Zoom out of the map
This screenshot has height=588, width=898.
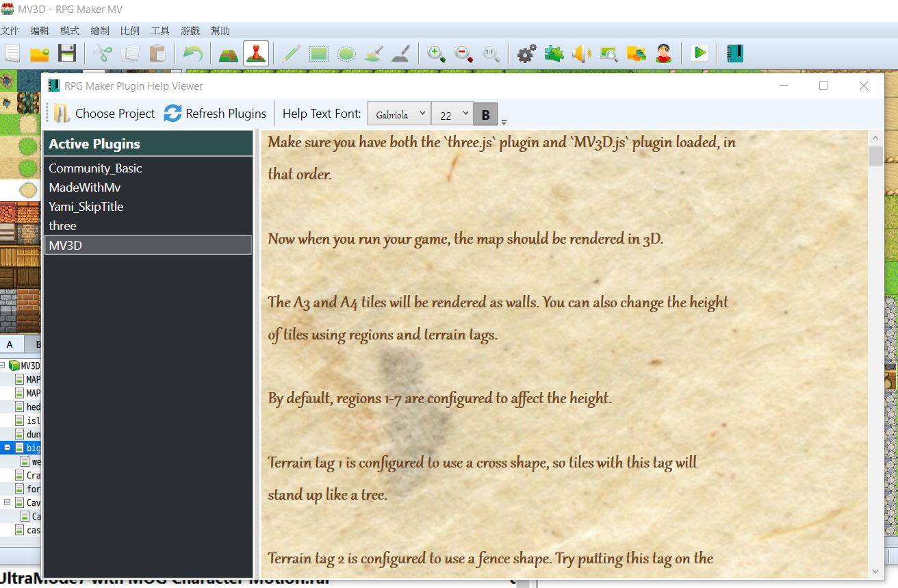(463, 53)
